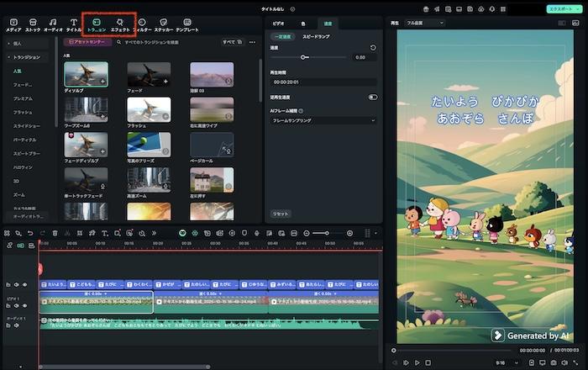Click the リセット (Reset) button

click(281, 214)
